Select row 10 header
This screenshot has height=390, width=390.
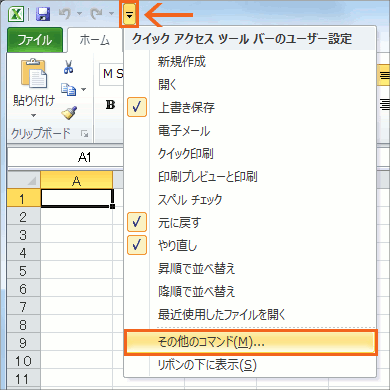24,361
